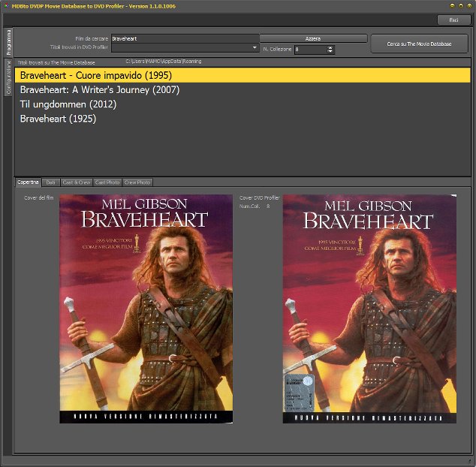Screen dimensions: 476x467
Task: Open the Cast & Crew tab
Action: pos(77,182)
